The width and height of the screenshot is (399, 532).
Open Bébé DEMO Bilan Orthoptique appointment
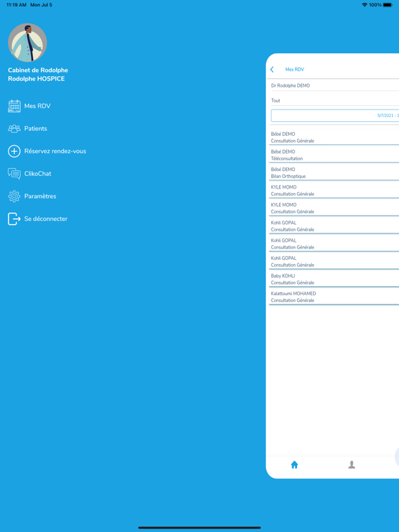tap(334, 172)
